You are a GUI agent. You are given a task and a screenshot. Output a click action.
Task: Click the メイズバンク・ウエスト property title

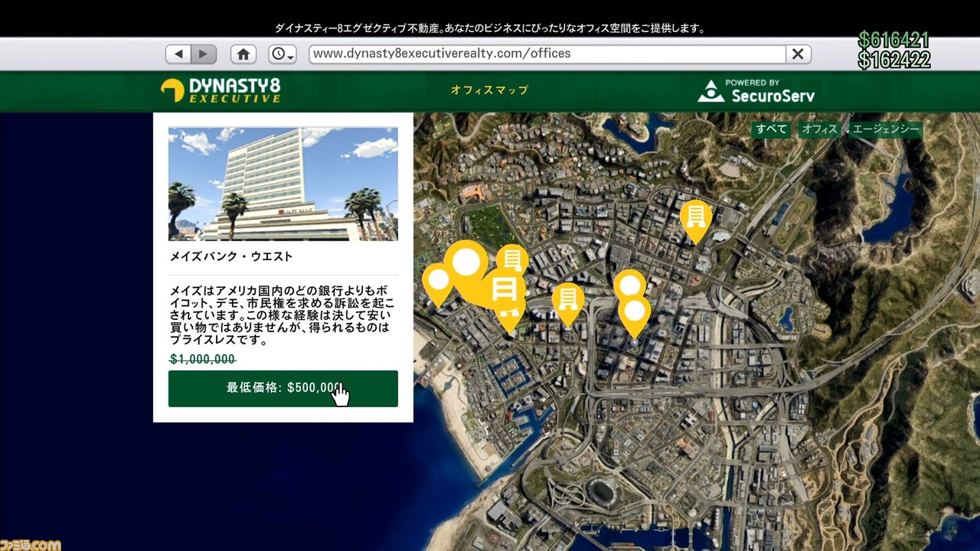231,256
